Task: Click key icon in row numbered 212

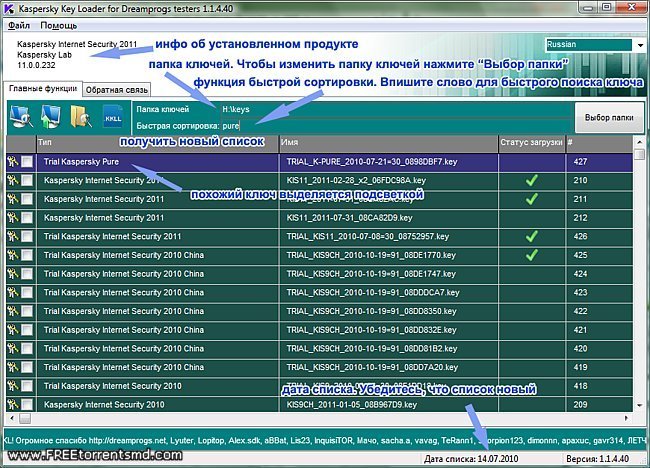Action: tap(12, 218)
